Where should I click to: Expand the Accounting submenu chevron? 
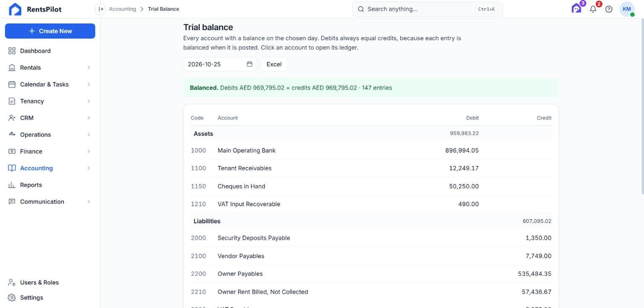(x=88, y=168)
